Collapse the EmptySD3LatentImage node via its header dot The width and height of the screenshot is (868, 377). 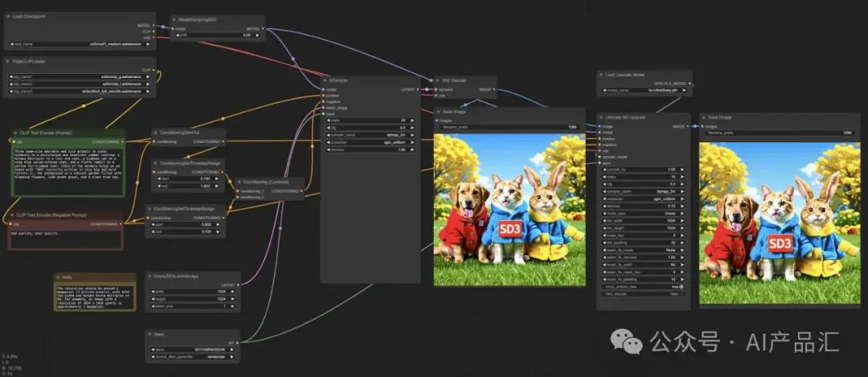(149, 276)
